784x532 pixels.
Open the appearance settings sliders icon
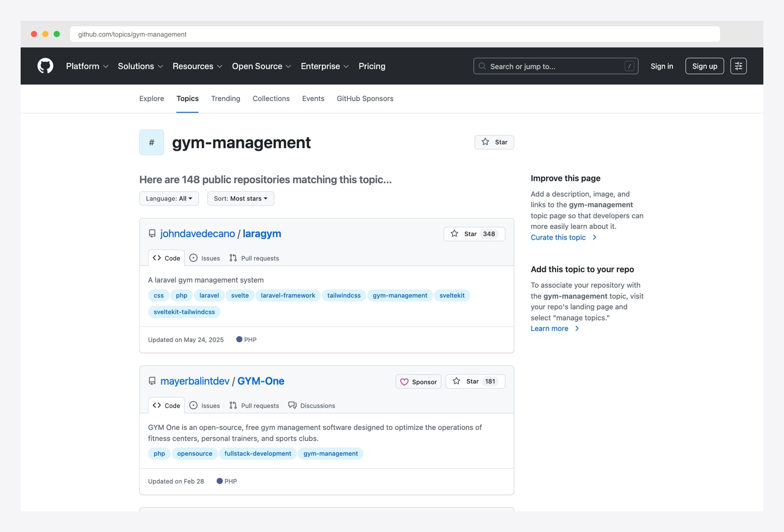click(739, 66)
